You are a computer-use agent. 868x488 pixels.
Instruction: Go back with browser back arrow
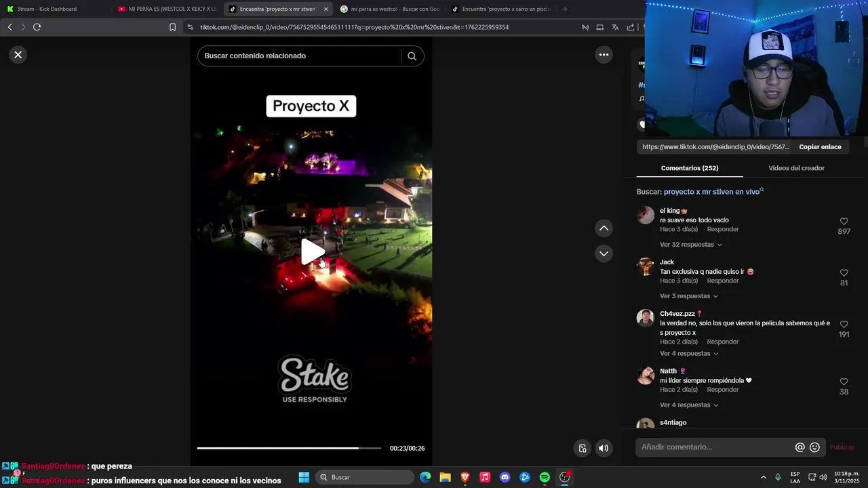click(9, 27)
